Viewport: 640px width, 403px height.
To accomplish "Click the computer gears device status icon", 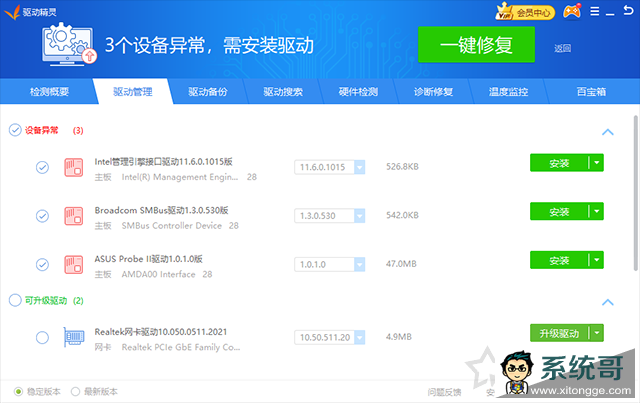I will (69, 45).
